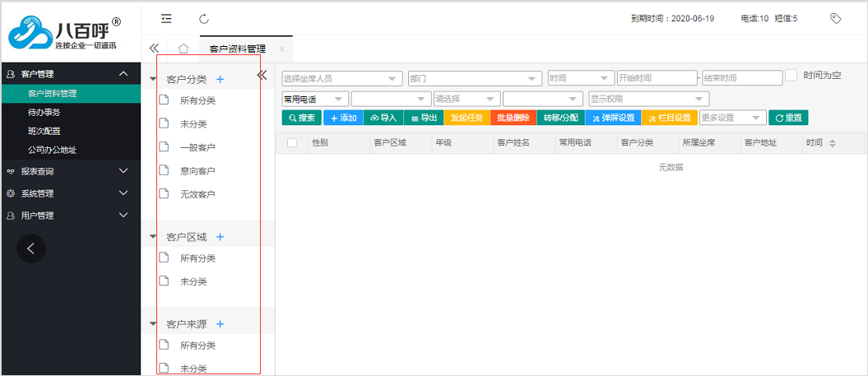The image size is (868, 376).
Task: Add a new 客户来源 with plus icon
Action: 220,324
